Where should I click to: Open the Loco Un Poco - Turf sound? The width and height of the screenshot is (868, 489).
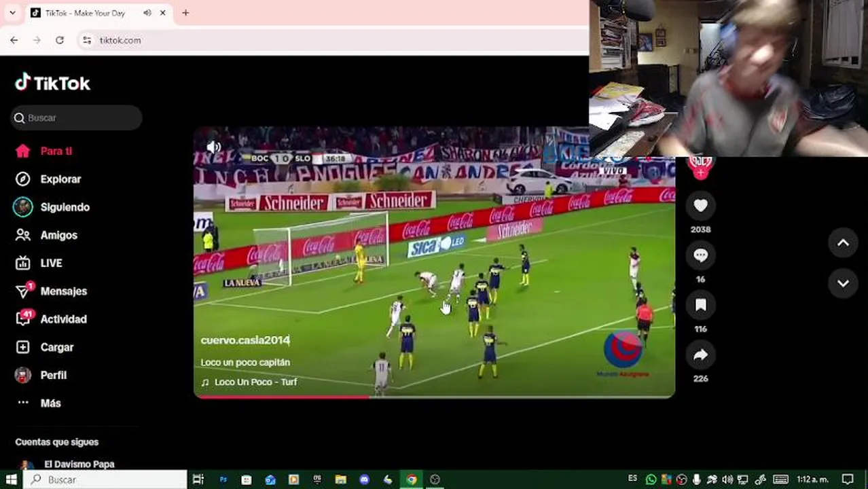tap(249, 382)
